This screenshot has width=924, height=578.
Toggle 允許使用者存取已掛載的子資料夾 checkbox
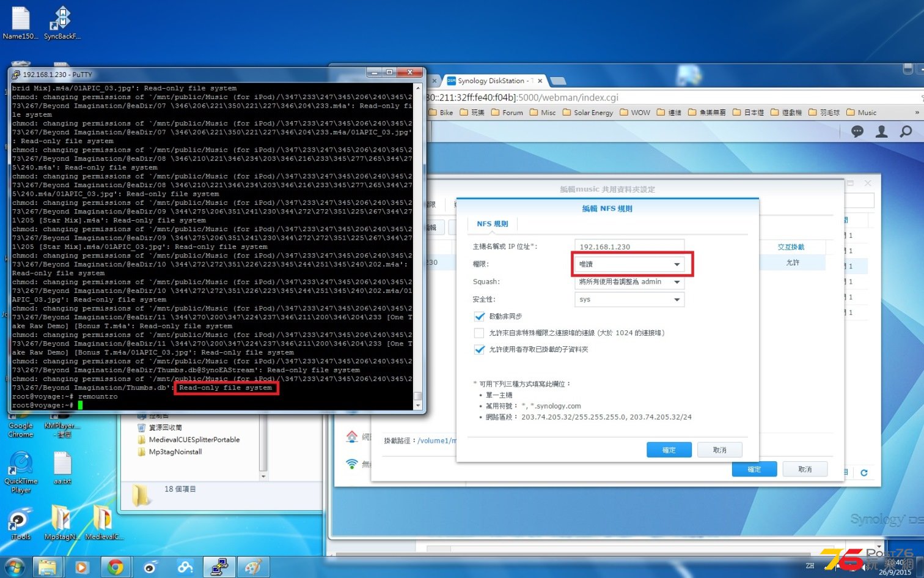click(x=479, y=349)
